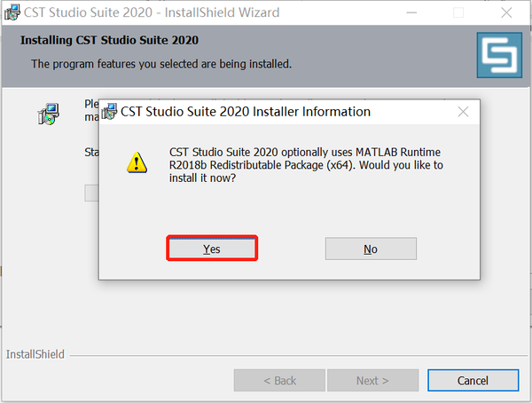Click the InstallShield label at the bottom

tap(35, 354)
